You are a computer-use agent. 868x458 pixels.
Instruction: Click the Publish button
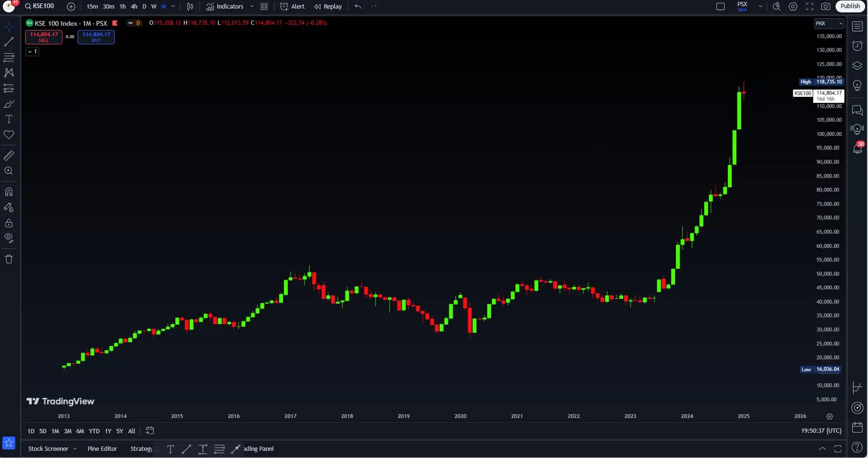850,6
